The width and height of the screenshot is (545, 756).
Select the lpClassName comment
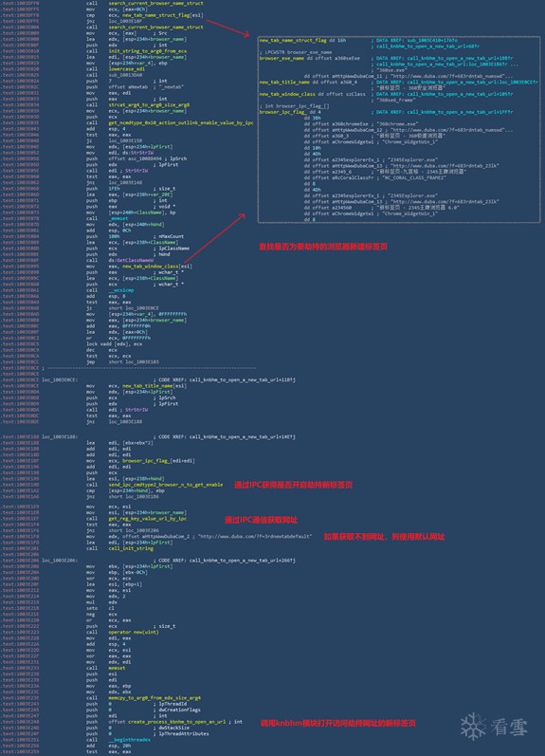173,249
